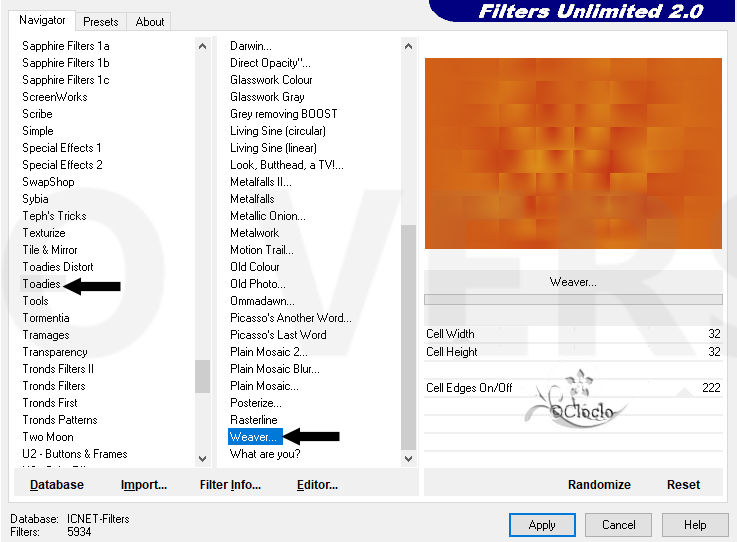
Task: Open Filter Info...
Action: point(230,485)
